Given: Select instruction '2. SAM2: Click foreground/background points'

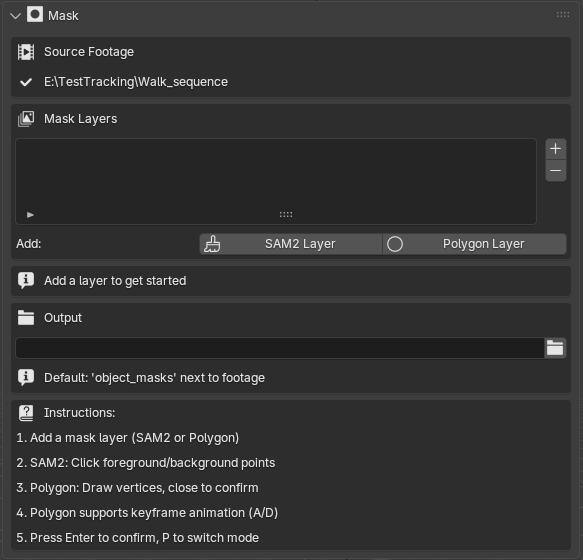Looking at the screenshot, I should tap(146, 463).
